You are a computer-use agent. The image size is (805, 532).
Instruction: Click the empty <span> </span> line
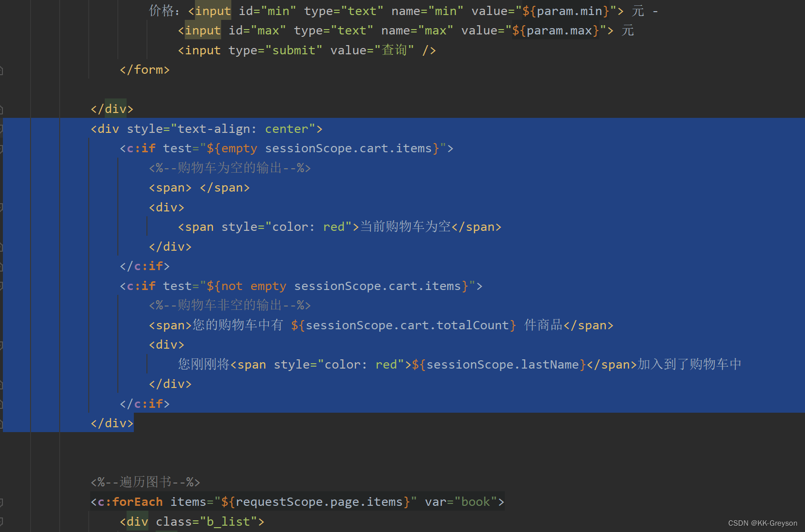click(x=199, y=188)
